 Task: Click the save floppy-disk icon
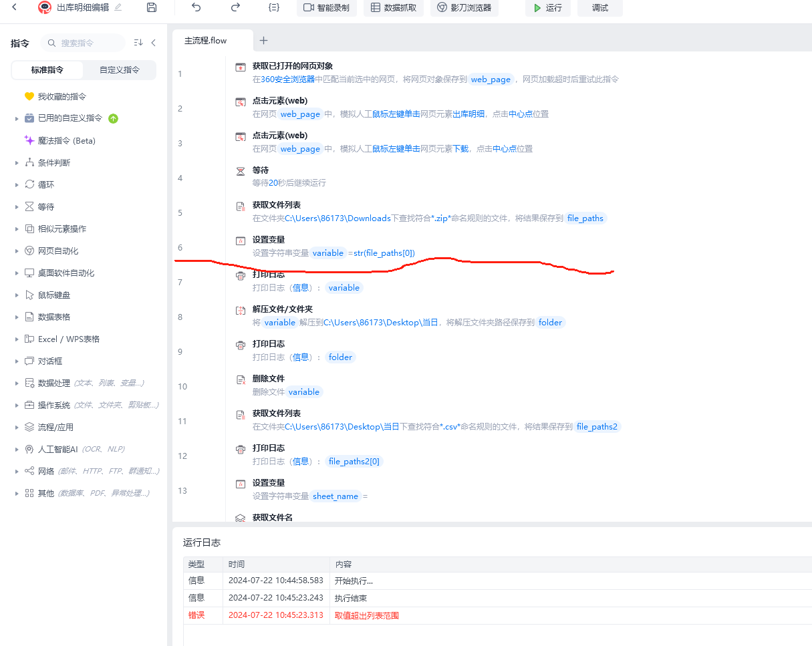(x=152, y=7)
